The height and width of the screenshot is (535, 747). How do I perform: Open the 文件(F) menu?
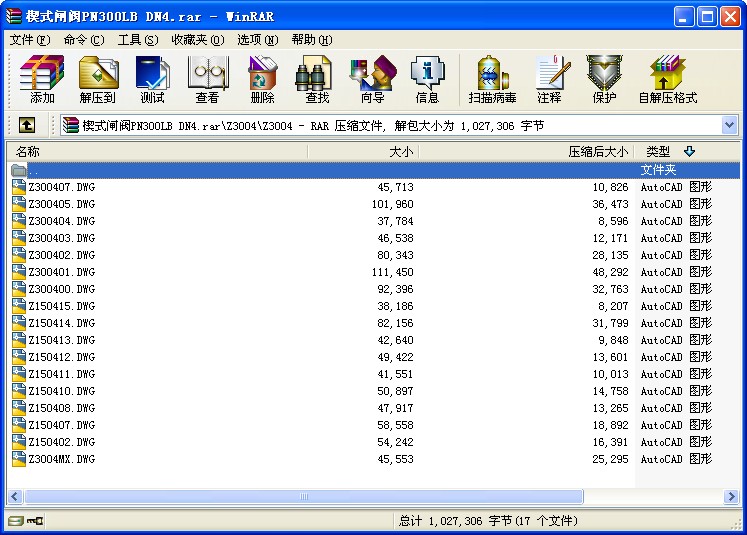point(30,40)
